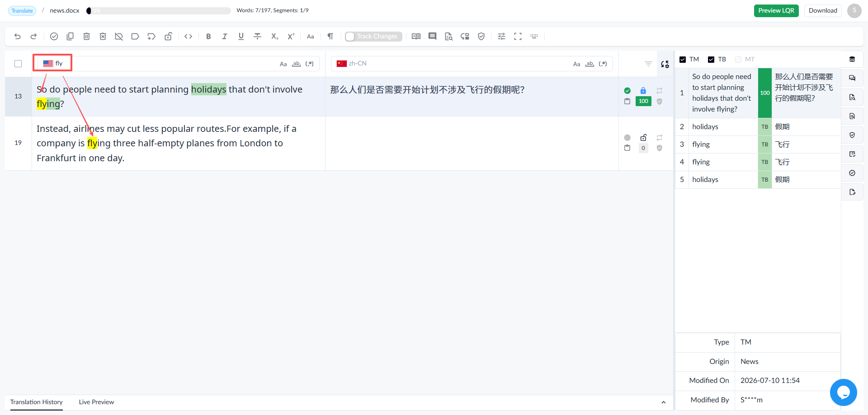Click the Superscript icon

point(291,37)
